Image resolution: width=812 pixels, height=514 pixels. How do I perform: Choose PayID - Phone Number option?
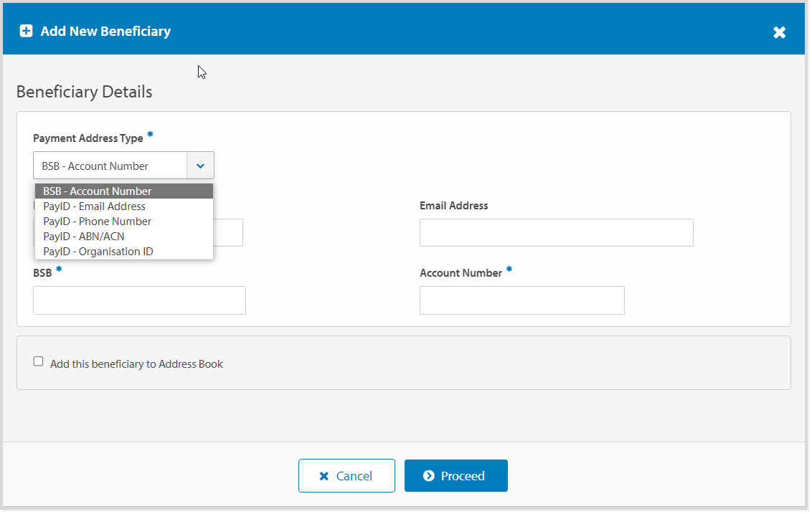click(x=124, y=221)
